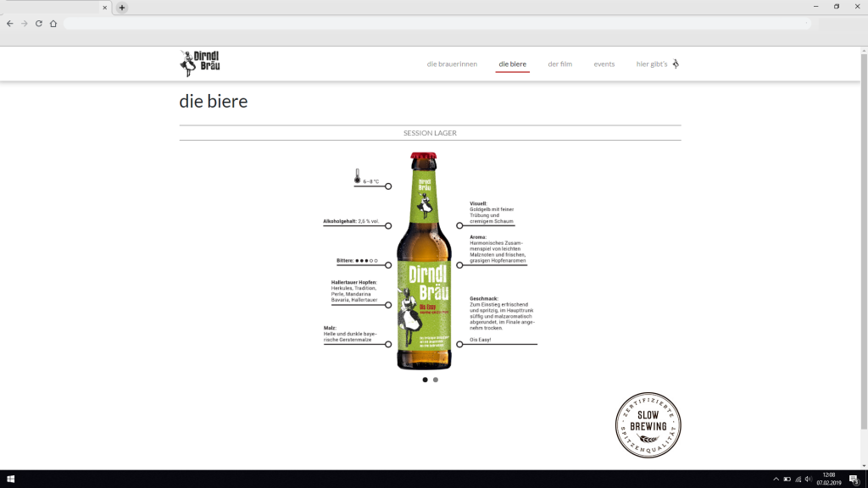
Task: Click the Dirndl Bräu beer bottle image
Action: [x=424, y=261]
